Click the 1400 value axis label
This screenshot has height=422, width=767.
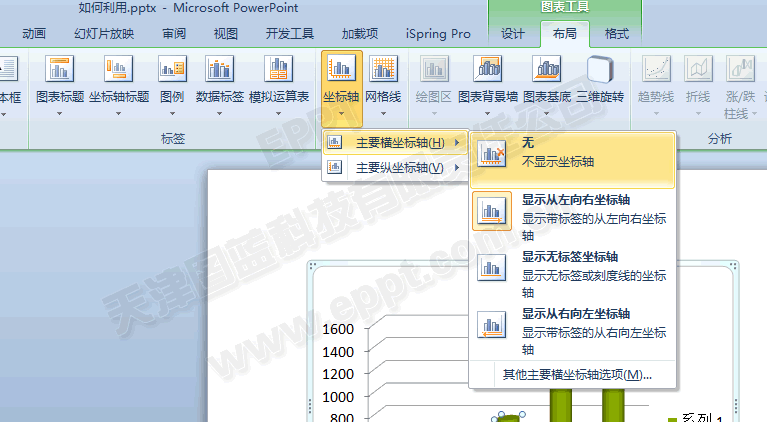338,352
